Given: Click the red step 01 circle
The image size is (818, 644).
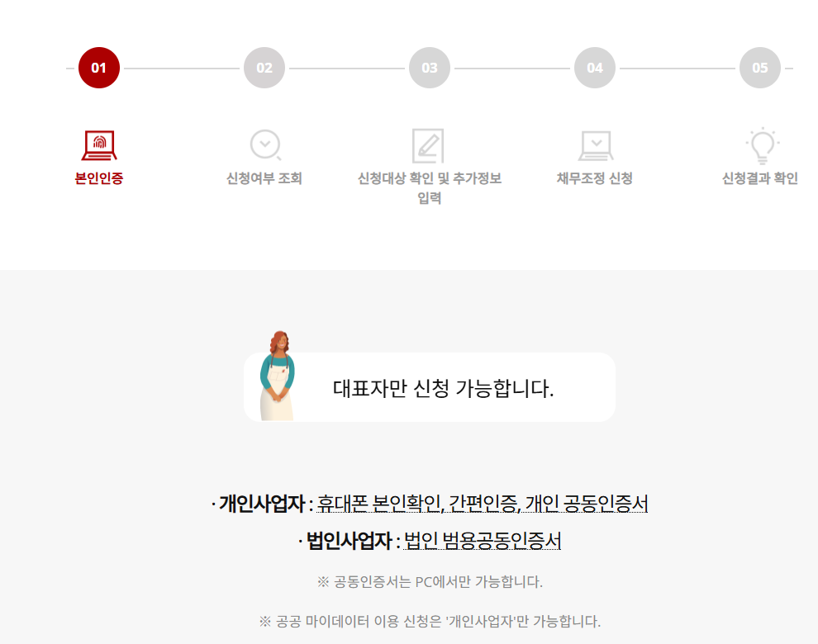Looking at the screenshot, I should pos(99,68).
